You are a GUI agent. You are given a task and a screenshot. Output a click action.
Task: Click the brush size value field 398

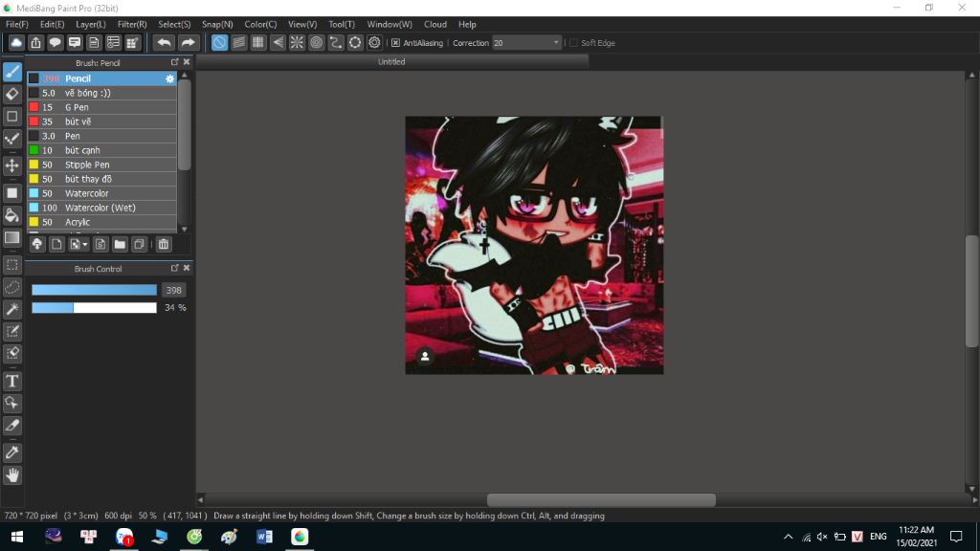(x=174, y=291)
